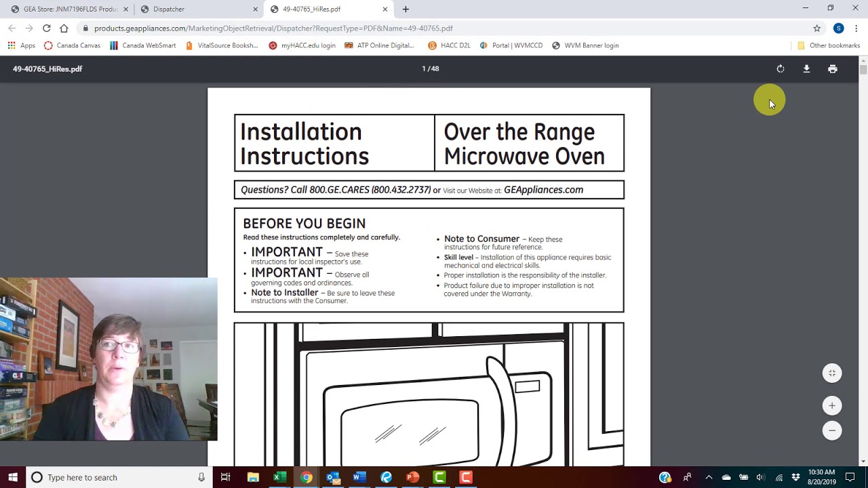Open Microsoft Edge from the taskbar
Viewport: 868px width, 488px height.
(386, 477)
